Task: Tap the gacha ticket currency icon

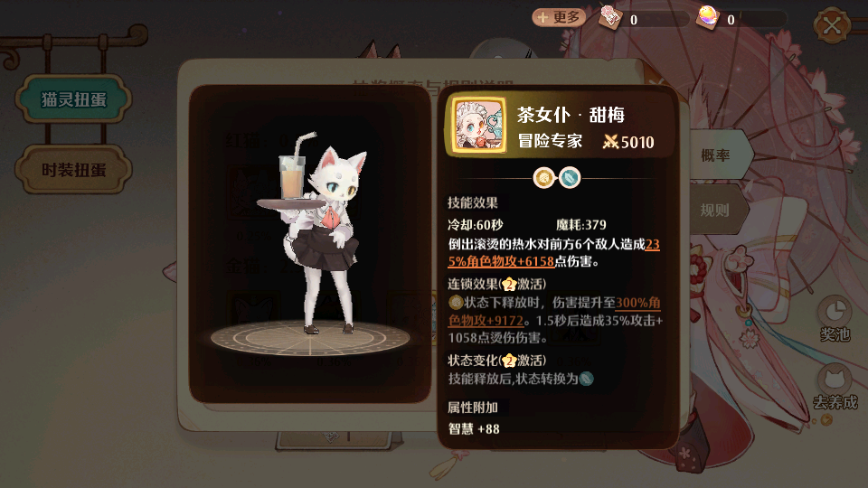Action: pos(611,17)
